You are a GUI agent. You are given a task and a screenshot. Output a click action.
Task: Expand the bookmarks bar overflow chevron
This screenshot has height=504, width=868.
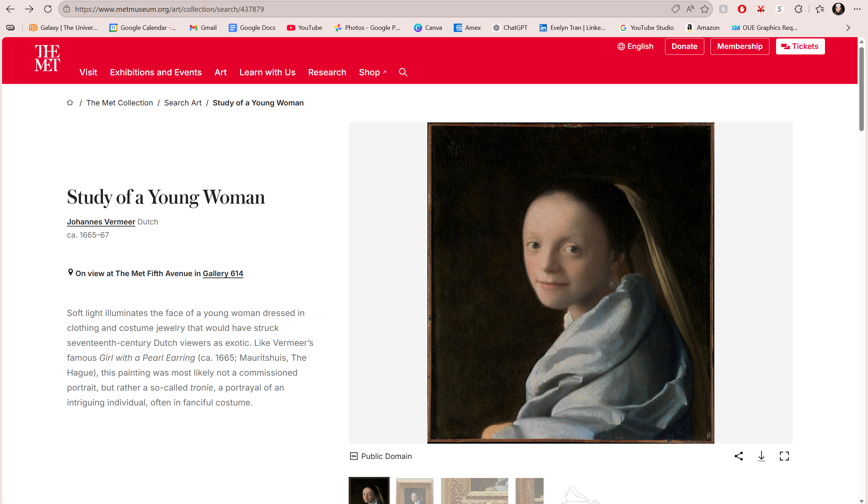(848, 28)
